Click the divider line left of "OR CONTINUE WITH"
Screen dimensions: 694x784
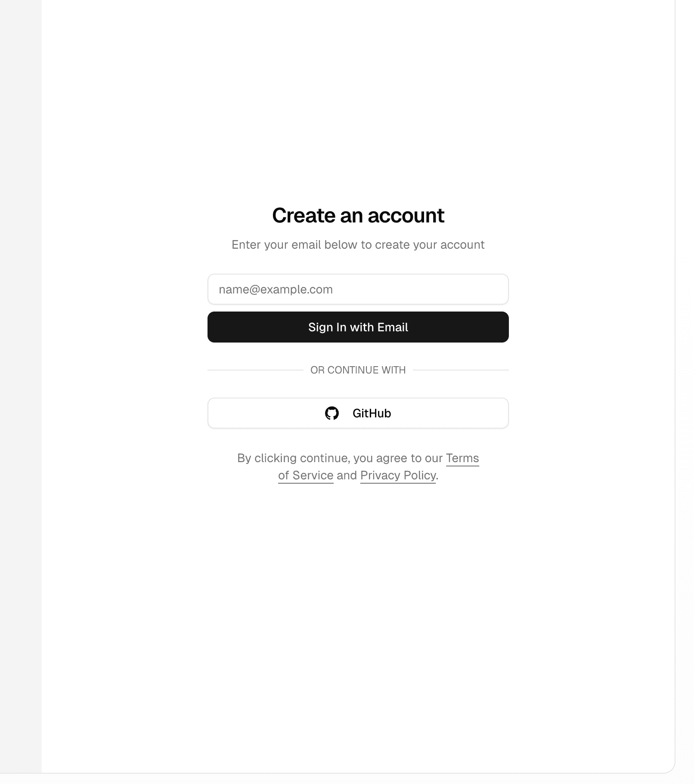[x=255, y=370]
